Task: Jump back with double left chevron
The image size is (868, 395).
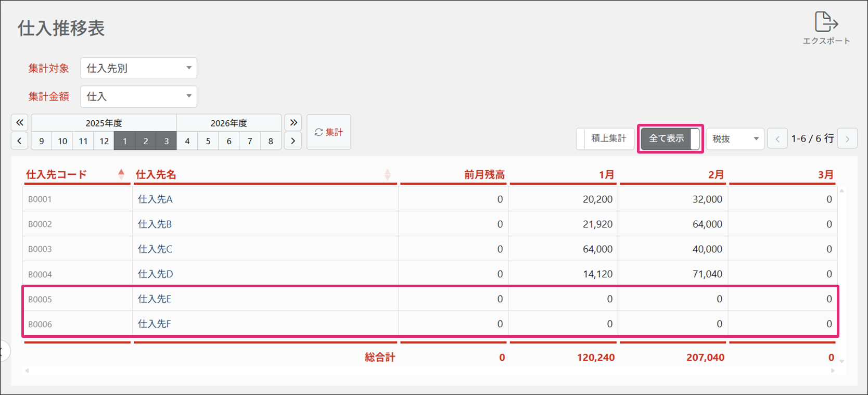Action: click(19, 123)
